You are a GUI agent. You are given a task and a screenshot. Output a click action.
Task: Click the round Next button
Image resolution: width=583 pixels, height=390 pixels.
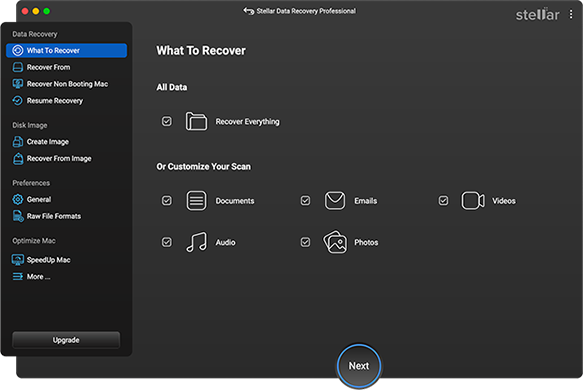359,366
